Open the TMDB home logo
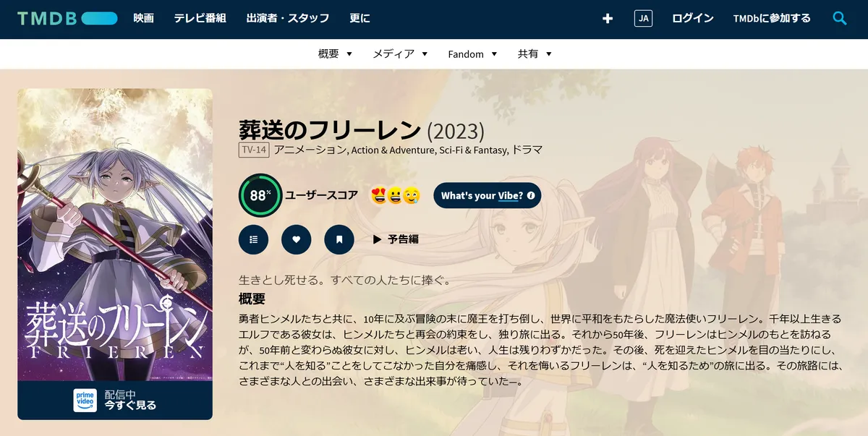This screenshot has height=436, width=868. click(x=67, y=19)
